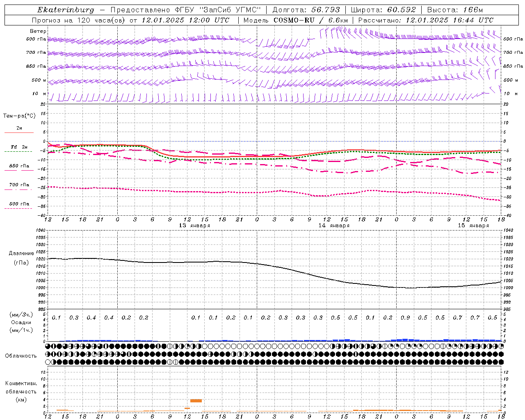Click the '850 гПа' temperature legend entry
Viewport: 525px width, 420px height.
(19, 166)
